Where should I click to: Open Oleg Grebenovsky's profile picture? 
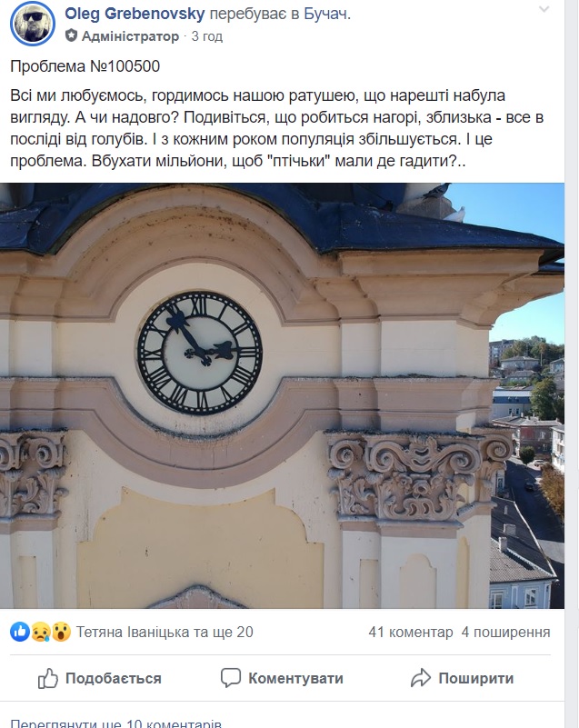[33, 25]
